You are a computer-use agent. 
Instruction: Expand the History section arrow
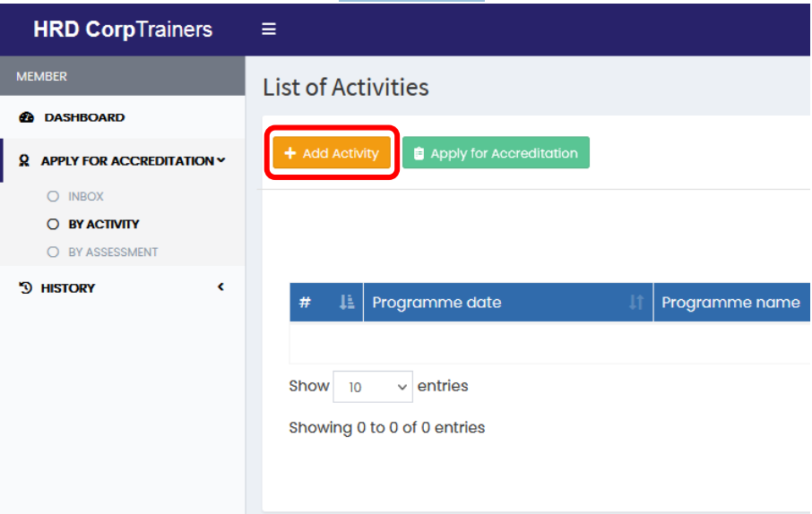point(220,287)
